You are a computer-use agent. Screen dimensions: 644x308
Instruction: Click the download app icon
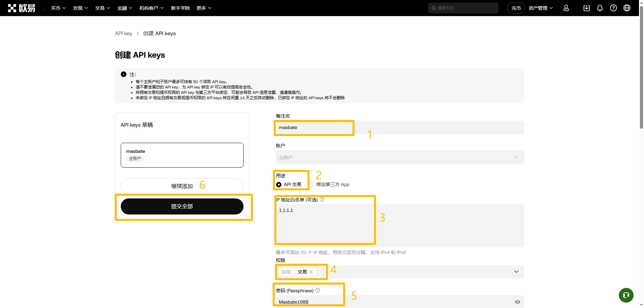[x=587, y=8]
